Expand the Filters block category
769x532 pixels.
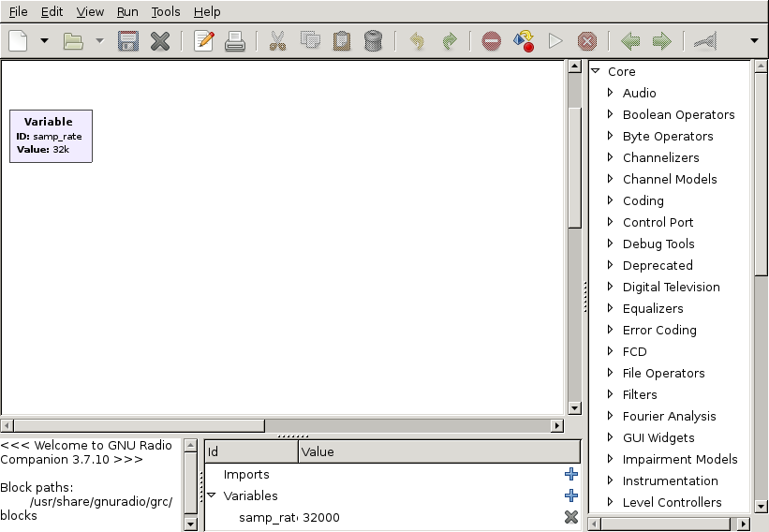click(611, 394)
